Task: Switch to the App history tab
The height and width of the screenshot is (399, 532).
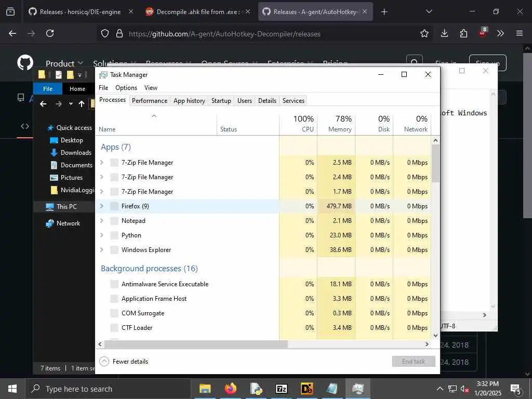Action: 189,101
